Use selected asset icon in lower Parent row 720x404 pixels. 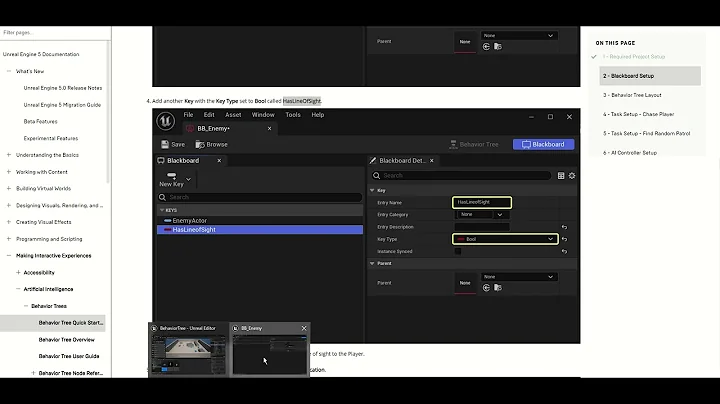tap(486, 288)
